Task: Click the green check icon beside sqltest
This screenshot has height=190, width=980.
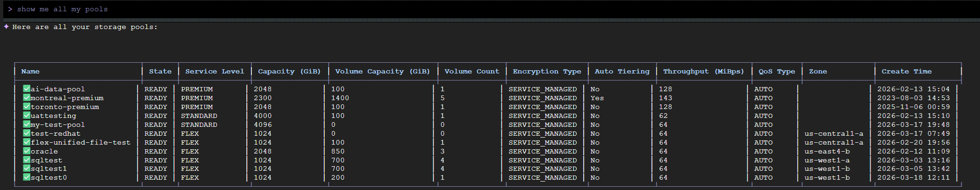Action: (27, 160)
